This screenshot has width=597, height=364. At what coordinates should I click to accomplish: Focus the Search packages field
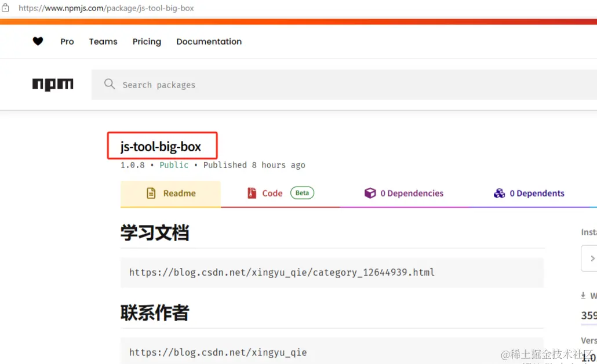coord(344,85)
